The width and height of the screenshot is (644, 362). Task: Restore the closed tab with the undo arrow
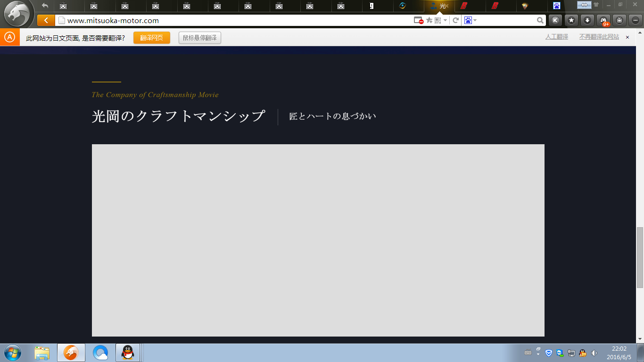pyautogui.click(x=45, y=6)
